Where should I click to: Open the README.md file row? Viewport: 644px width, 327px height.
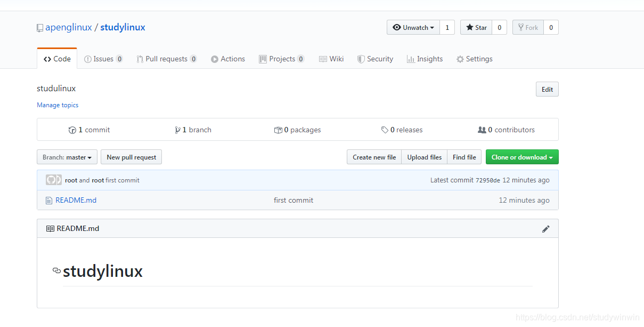(298, 200)
